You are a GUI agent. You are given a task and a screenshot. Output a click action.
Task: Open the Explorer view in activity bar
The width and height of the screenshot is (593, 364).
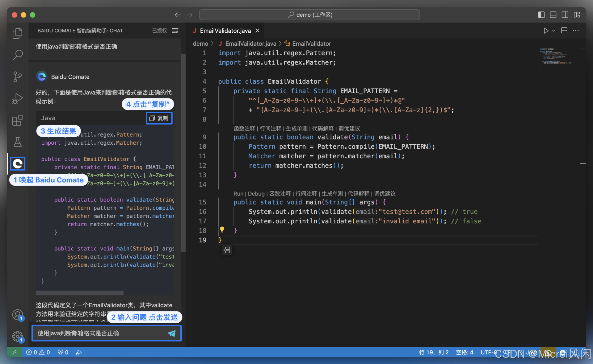tap(18, 33)
